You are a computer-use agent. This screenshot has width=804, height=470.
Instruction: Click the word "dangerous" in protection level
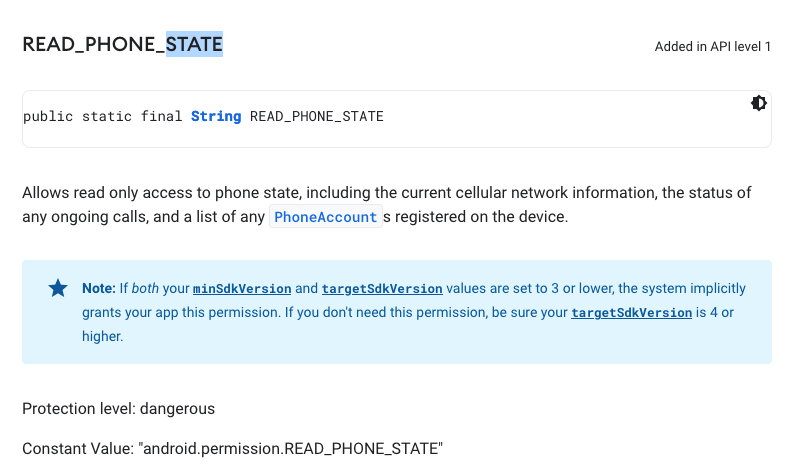point(177,409)
